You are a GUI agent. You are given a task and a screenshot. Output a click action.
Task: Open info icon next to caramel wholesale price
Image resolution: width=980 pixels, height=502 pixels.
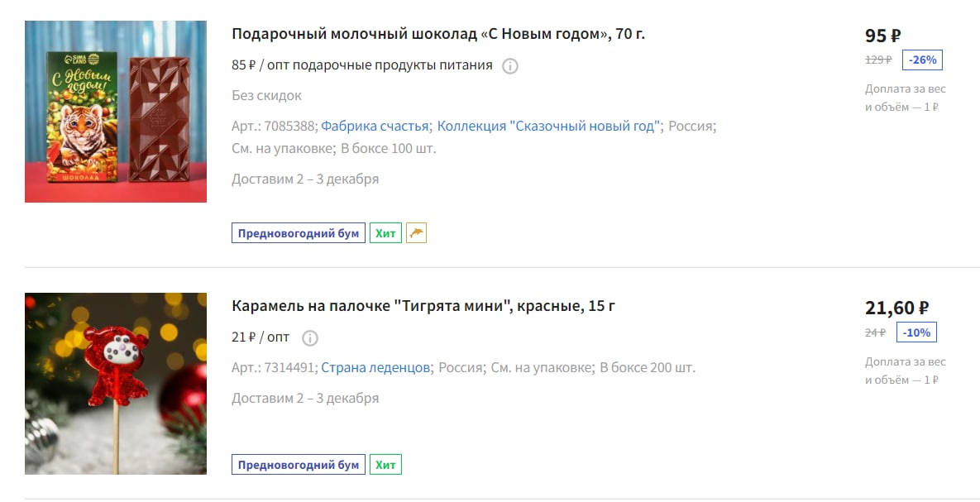coord(310,338)
